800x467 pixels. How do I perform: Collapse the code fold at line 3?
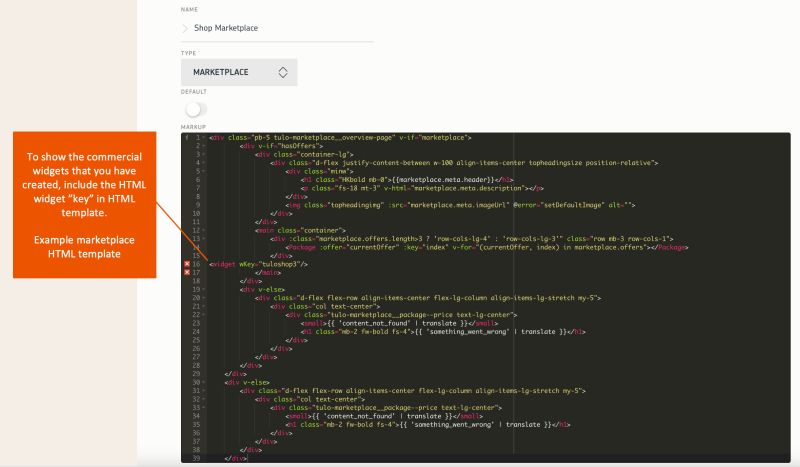[204, 155]
